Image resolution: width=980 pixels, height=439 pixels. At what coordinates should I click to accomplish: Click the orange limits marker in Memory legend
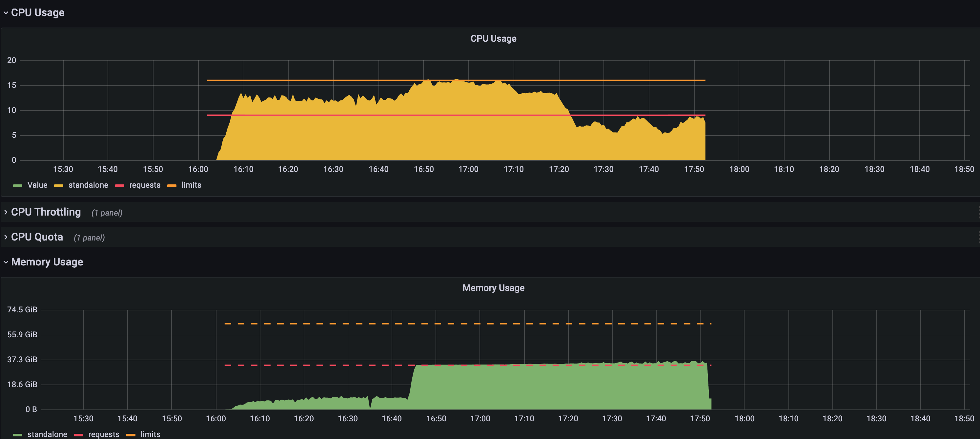pos(131,434)
